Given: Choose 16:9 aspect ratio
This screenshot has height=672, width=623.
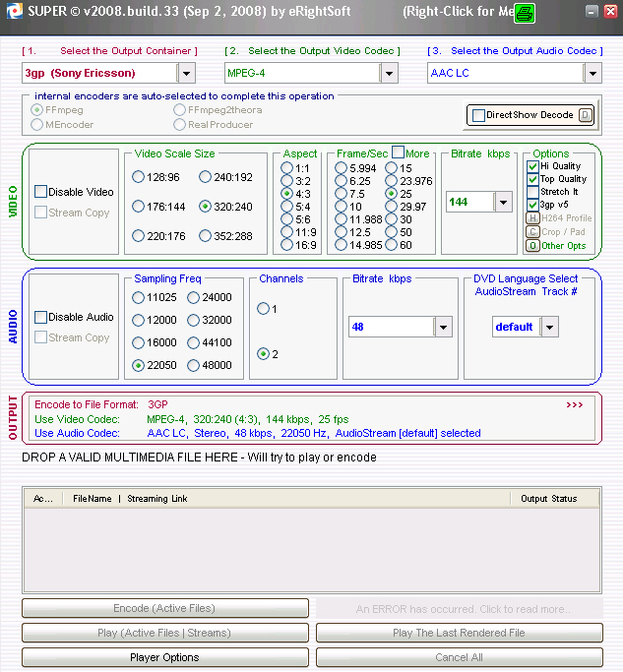Looking at the screenshot, I should tap(286, 245).
